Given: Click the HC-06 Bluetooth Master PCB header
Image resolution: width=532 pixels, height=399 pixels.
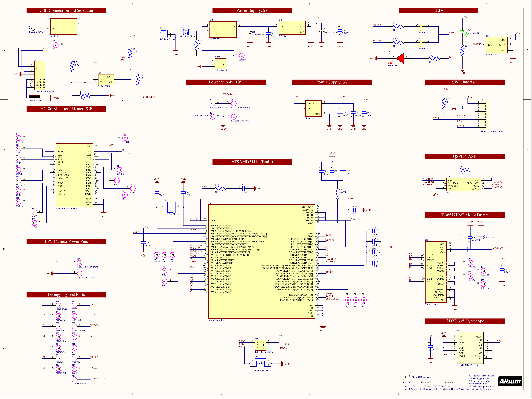Looking at the screenshot, I should pos(66,109).
